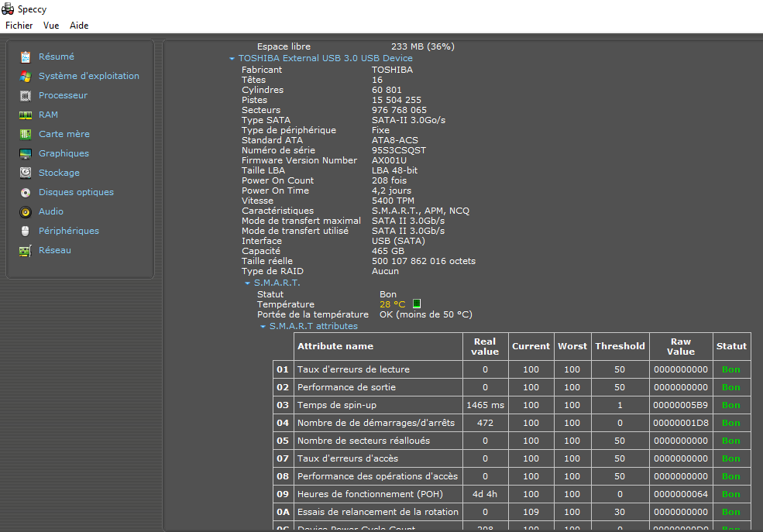
Task: Click 'Performance de sortie' attribute row
Action: click(x=512, y=387)
